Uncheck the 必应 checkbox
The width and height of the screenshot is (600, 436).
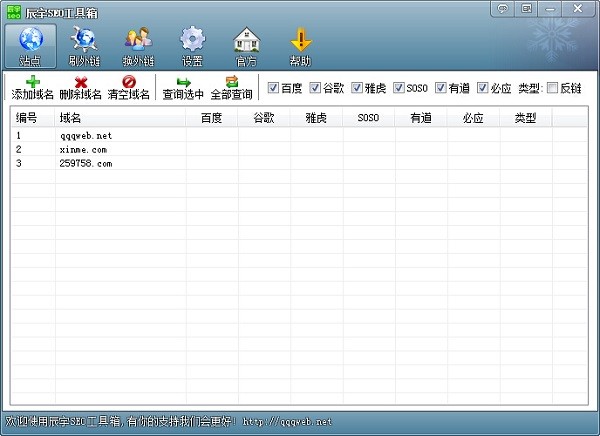pos(483,88)
